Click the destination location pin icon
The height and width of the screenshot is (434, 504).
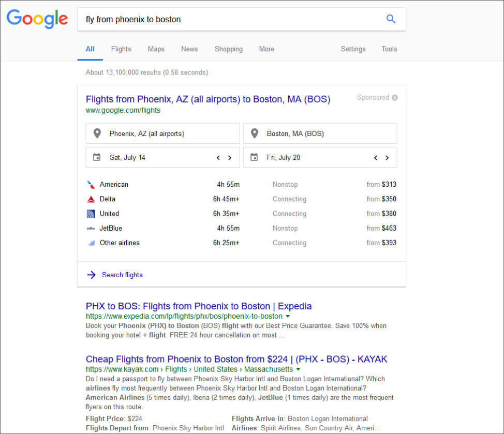tap(255, 133)
